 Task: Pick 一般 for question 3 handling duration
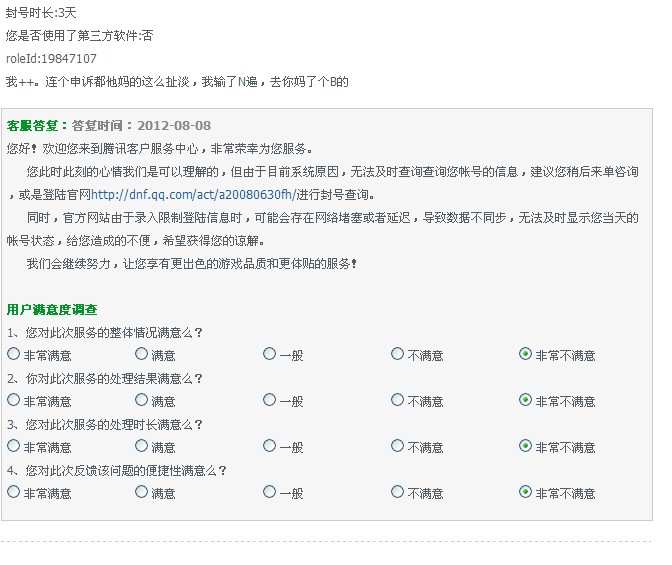click(269, 446)
